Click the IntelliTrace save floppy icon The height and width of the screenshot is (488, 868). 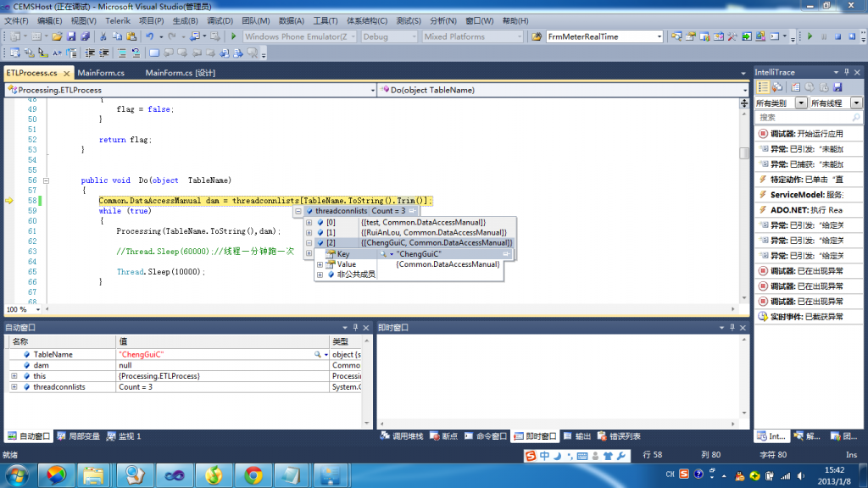837,87
